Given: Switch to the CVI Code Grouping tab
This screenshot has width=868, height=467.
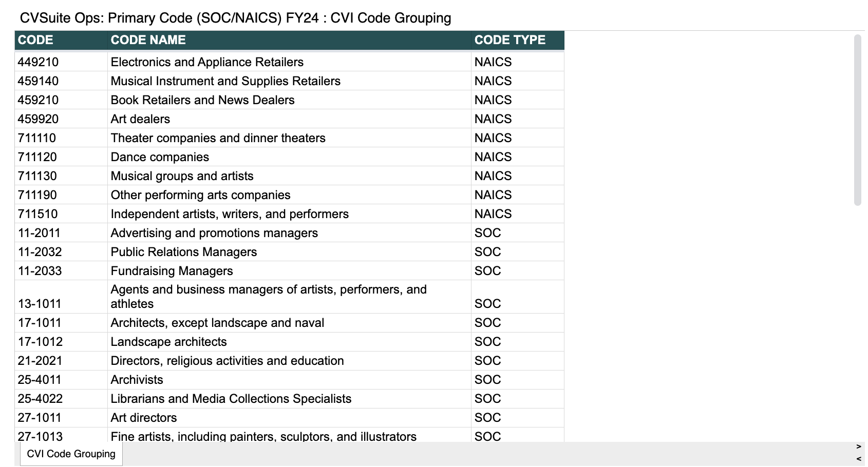Looking at the screenshot, I should pos(70,454).
